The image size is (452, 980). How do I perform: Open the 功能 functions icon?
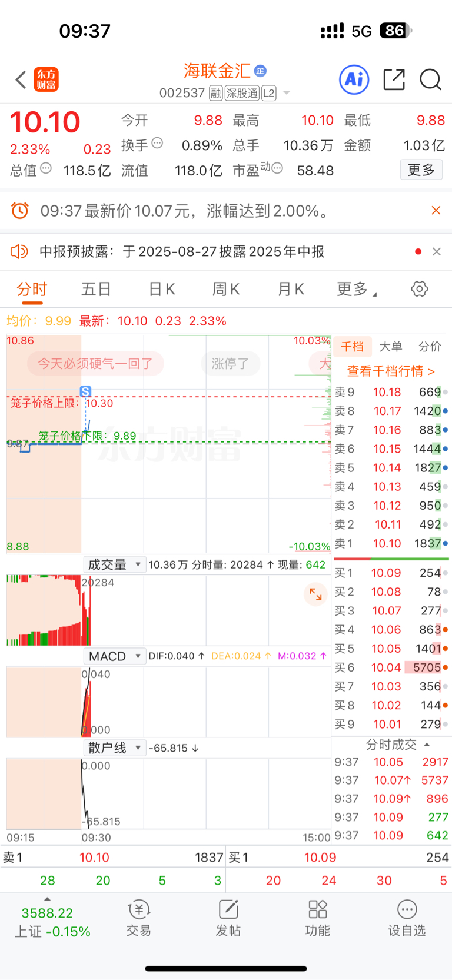[x=318, y=918]
